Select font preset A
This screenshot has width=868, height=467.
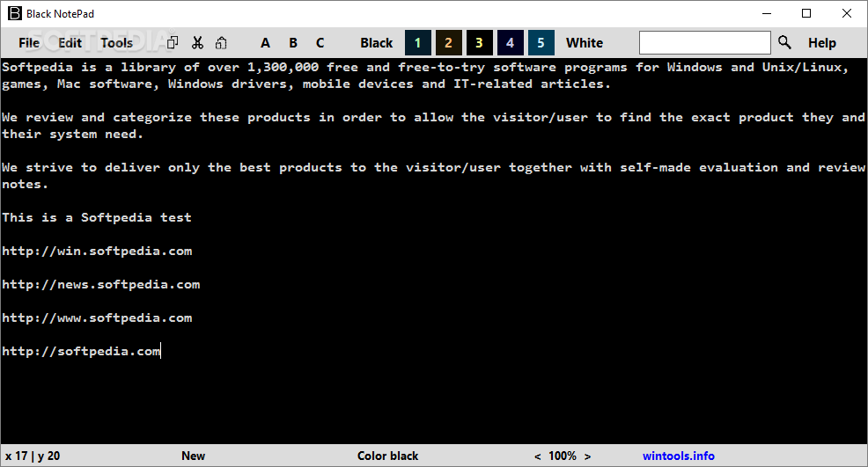coord(265,42)
